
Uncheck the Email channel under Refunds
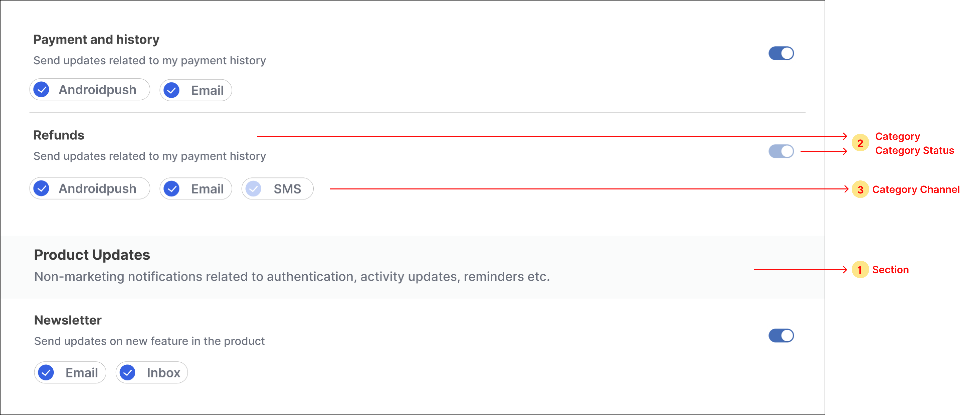point(195,189)
